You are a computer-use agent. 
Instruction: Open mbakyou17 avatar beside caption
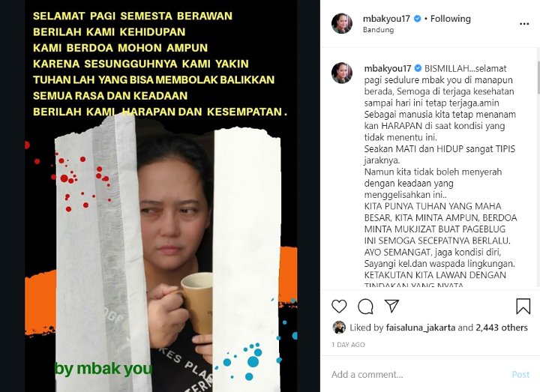(x=342, y=73)
